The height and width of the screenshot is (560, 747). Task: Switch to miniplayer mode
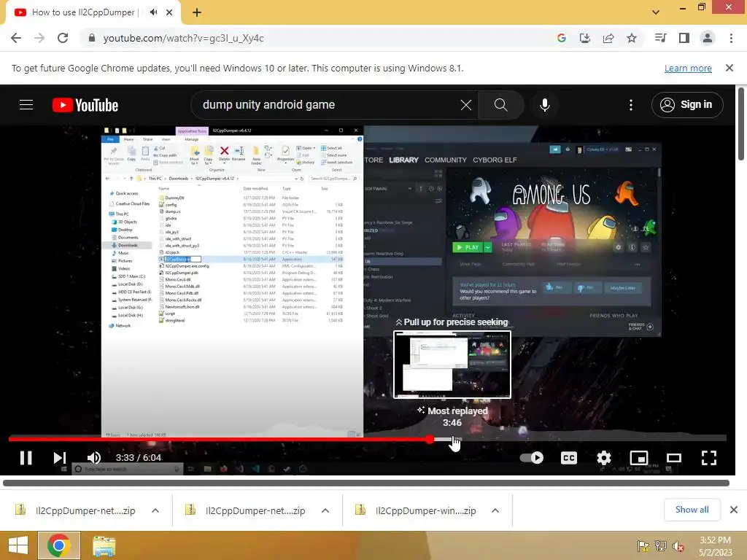tap(638, 458)
